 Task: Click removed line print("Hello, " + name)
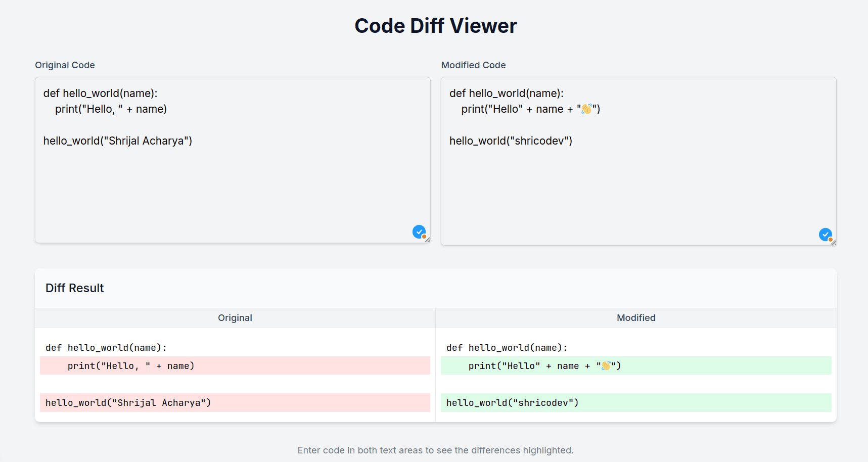(235, 366)
